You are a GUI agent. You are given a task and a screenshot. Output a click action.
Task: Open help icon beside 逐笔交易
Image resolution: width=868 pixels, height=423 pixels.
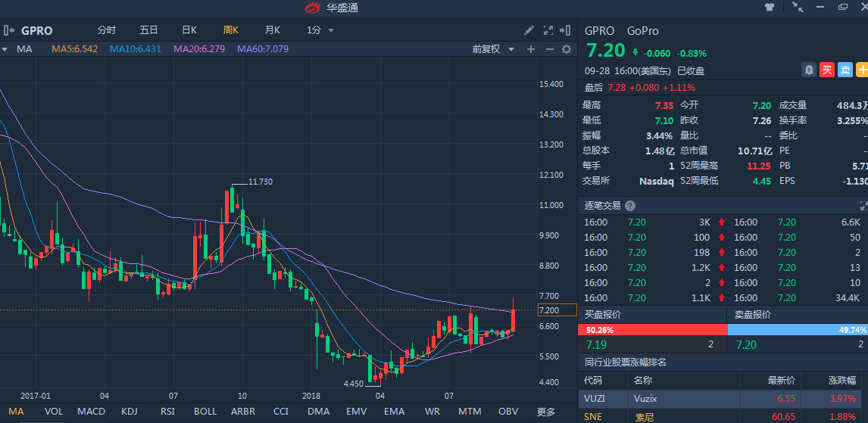[630, 207]
